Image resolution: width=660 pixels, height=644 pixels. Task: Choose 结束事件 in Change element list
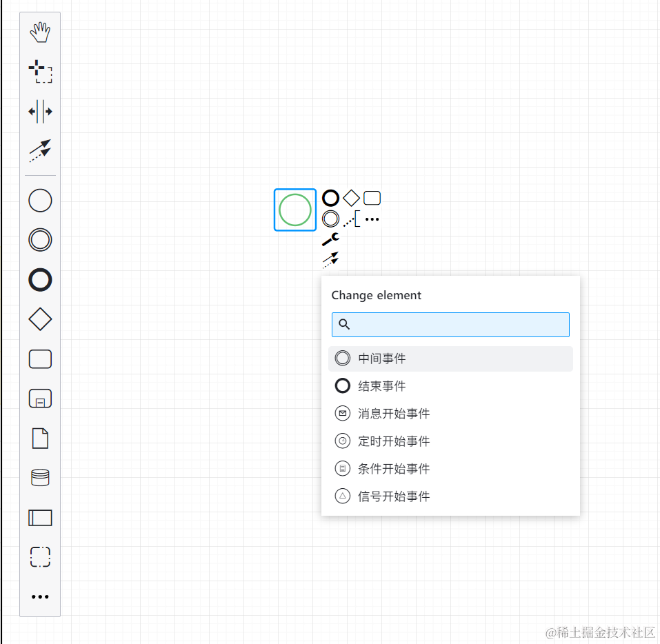coord(450,386)
